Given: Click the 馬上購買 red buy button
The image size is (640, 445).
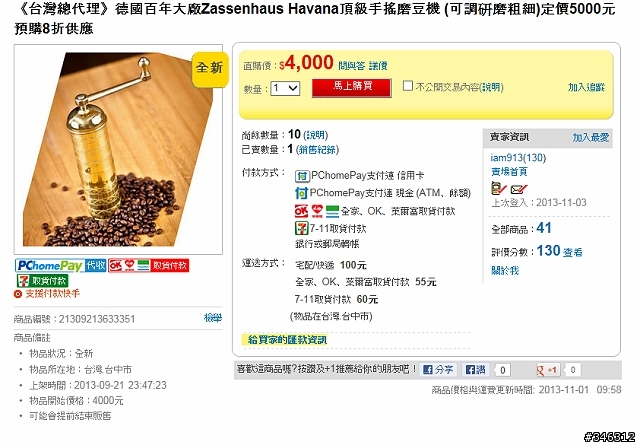Looking at the screenshot, I should [x=352, y=88].
